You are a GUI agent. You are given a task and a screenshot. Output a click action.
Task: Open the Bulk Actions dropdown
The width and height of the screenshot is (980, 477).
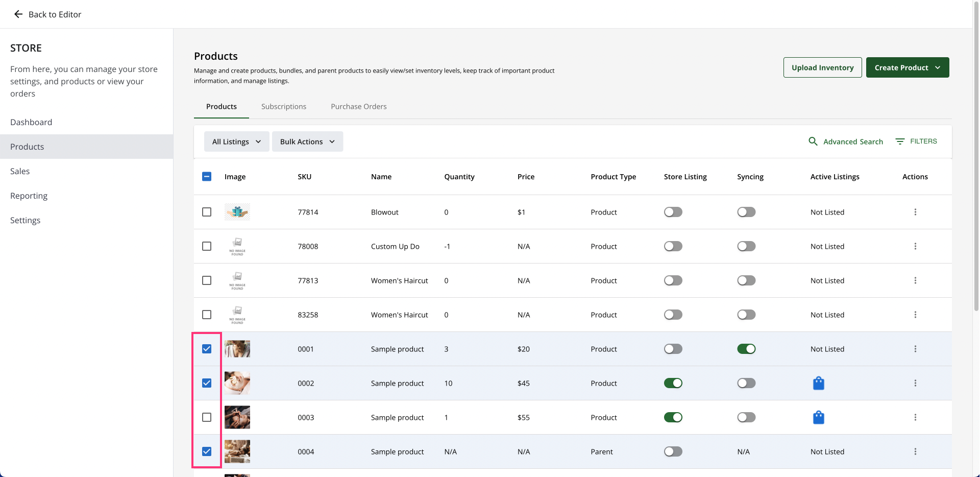[307, 141]
